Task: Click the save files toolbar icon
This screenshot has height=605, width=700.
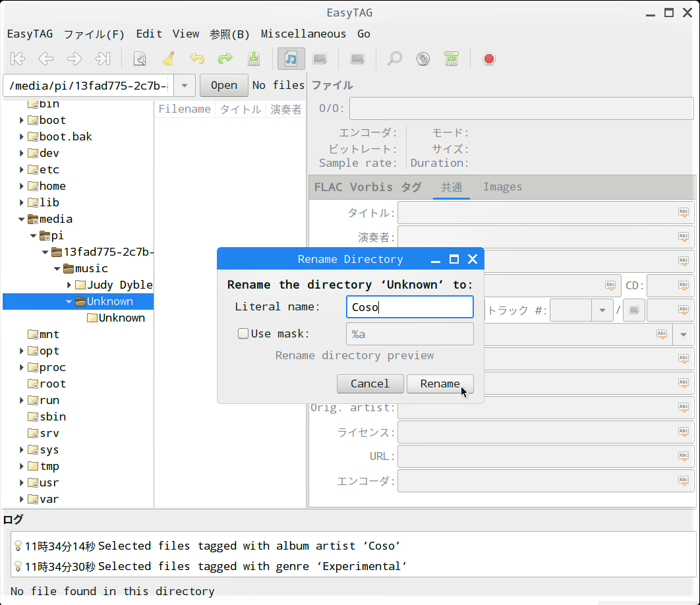Action: tap(254, 59)
